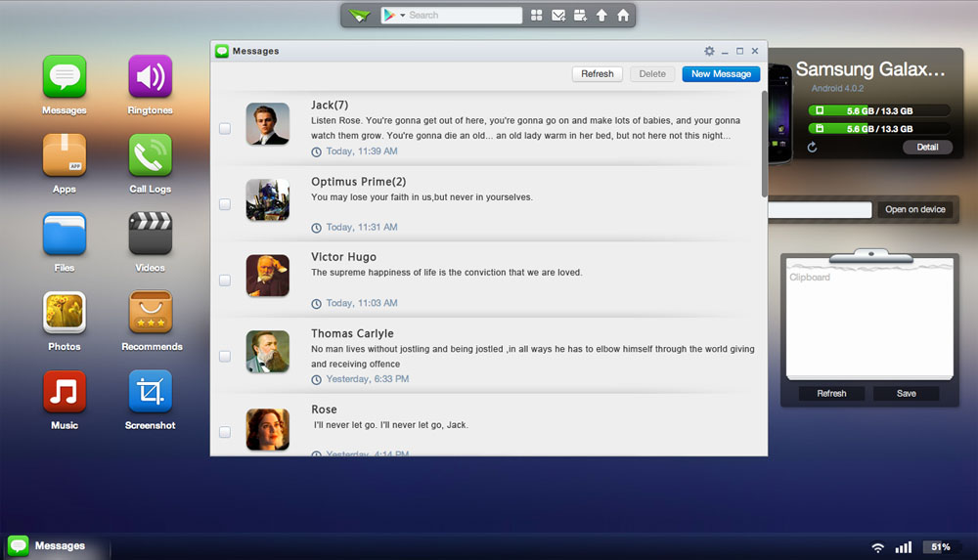Click Thomas Carlyle's avatar thumbnail
This screenshot has width=978, height=560.
click(268, 352)
